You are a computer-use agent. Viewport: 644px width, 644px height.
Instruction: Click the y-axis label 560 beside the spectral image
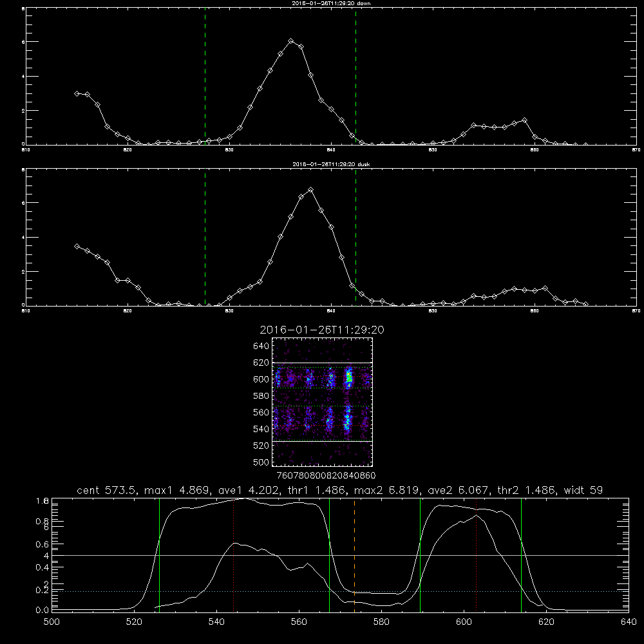(x=261, y=412)
